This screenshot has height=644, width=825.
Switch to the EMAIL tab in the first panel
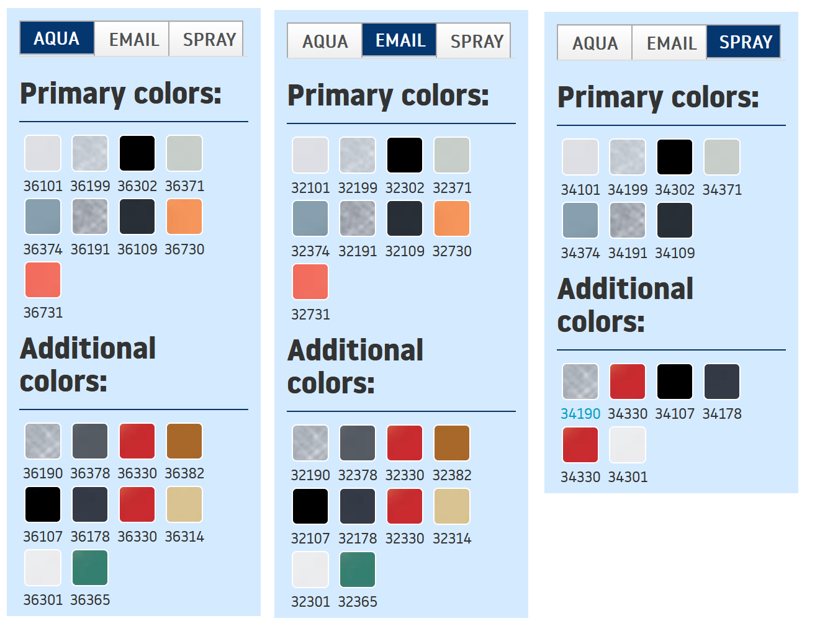[x=133, y=40]
